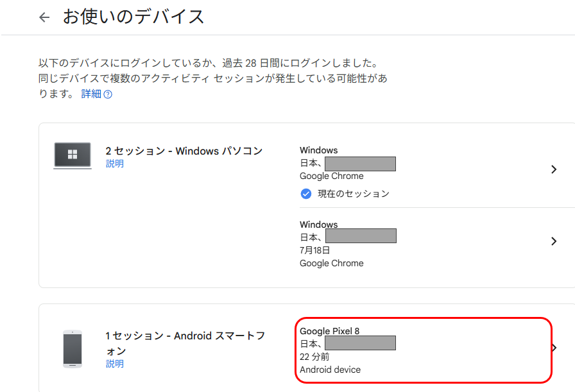Open 説明 link under Android スマートフォン

pos(115,364)
